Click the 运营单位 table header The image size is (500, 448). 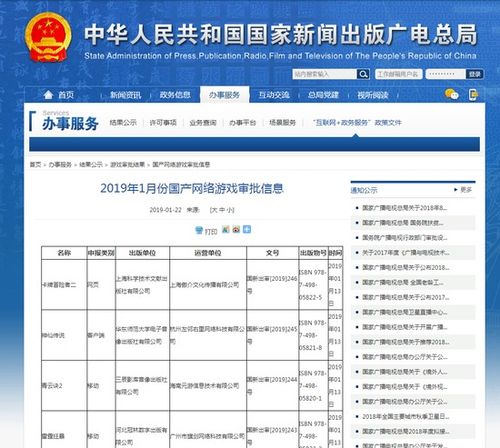pos(208,253)
